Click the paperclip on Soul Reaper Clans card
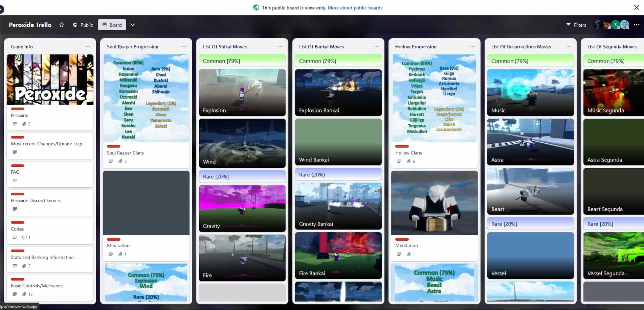The image size is (644, 310). click(121, 161)
